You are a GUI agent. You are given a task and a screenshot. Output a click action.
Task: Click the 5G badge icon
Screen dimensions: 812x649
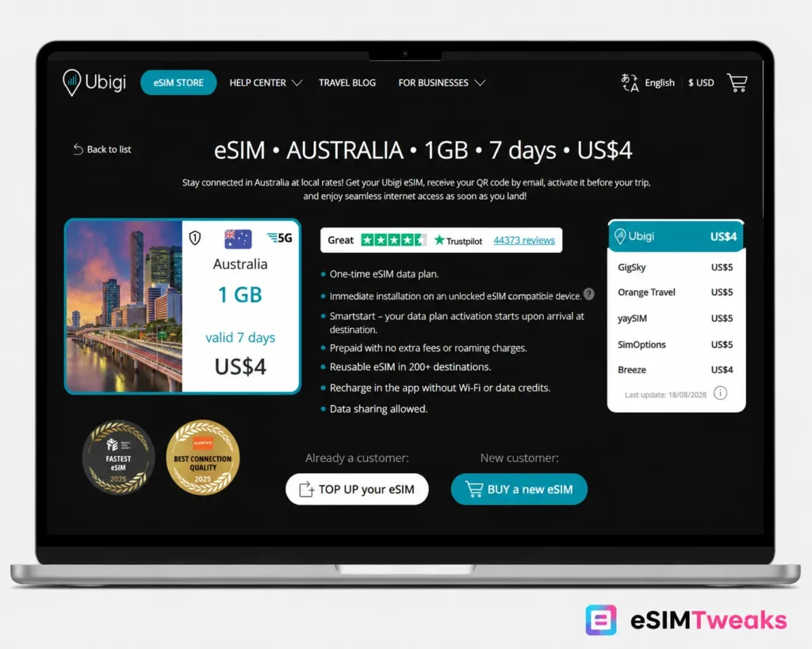tap(280, 238)
